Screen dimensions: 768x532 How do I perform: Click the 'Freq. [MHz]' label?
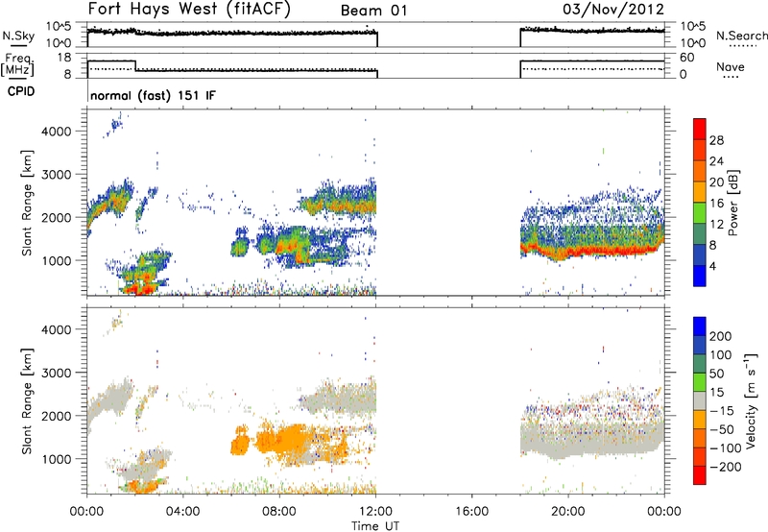[17, 65]
